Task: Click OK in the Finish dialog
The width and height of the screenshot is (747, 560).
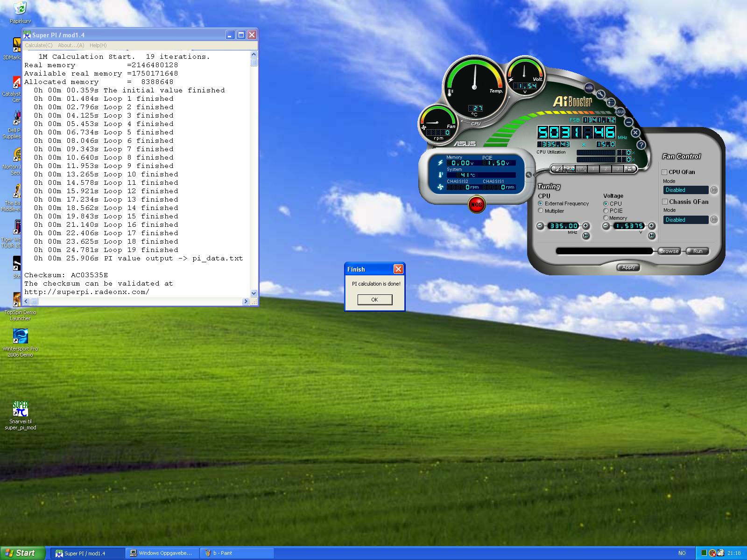Action: pos(374,300)
